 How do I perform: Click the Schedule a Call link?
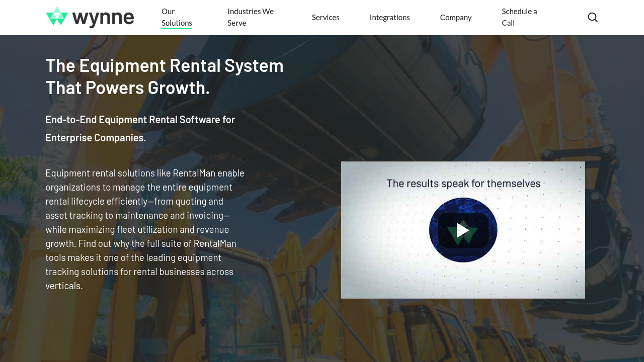pos(519,17)
